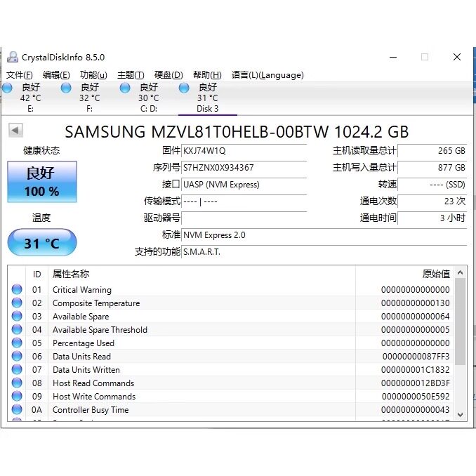The image size is (476, 476).
Task: Open the 硬盘(D) menu
Action: point(168,75)
